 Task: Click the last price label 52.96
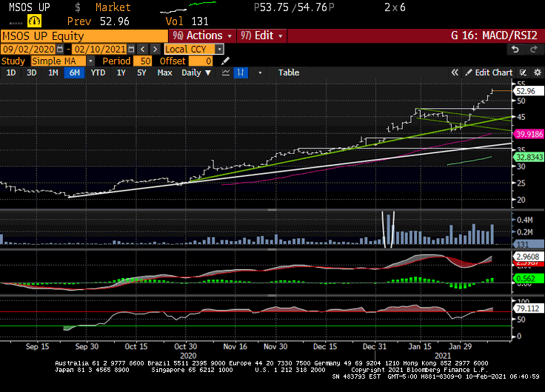(528, 91)
